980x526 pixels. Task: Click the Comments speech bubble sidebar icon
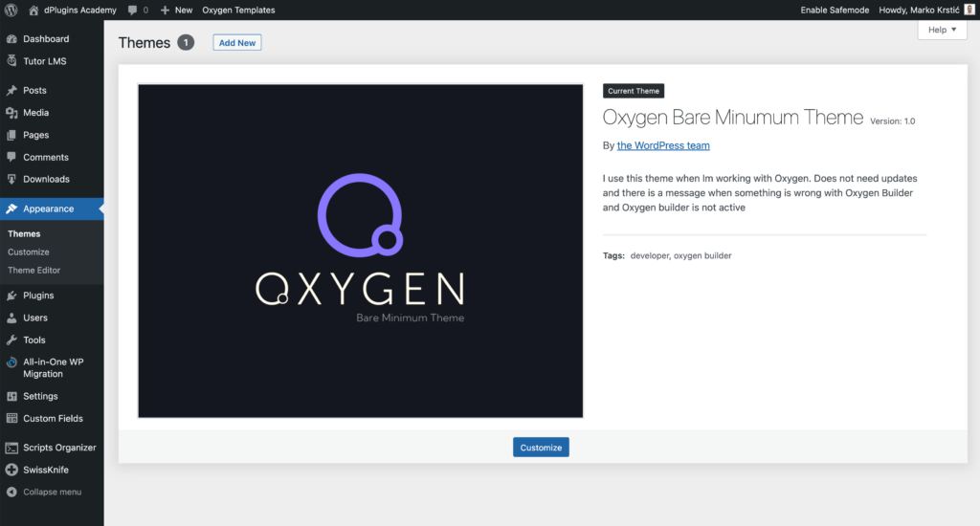11,157
